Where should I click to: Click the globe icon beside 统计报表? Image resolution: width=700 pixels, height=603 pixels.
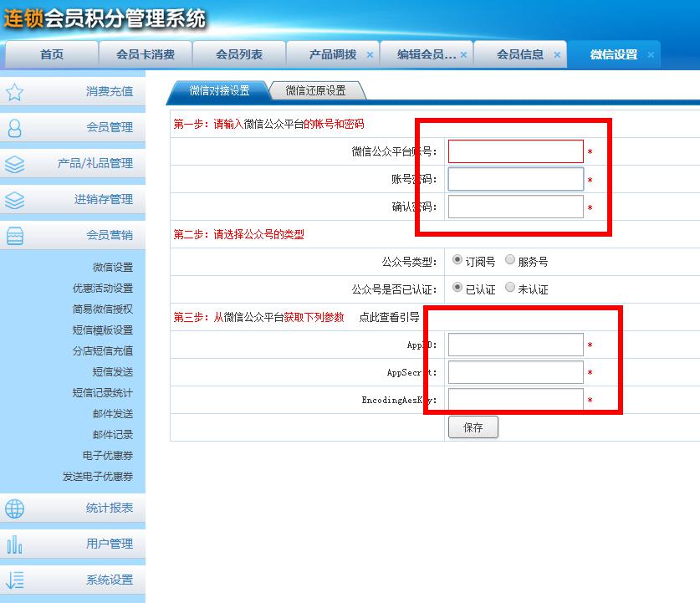point(14,508)
